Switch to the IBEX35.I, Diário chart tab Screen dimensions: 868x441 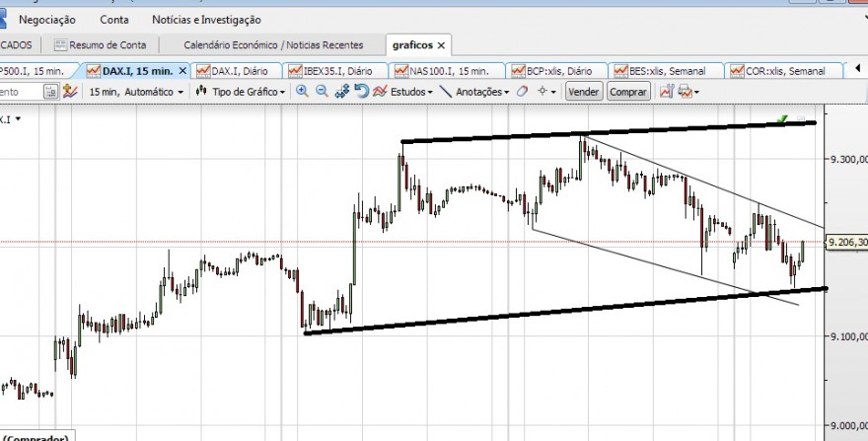[x=337, y=71]
